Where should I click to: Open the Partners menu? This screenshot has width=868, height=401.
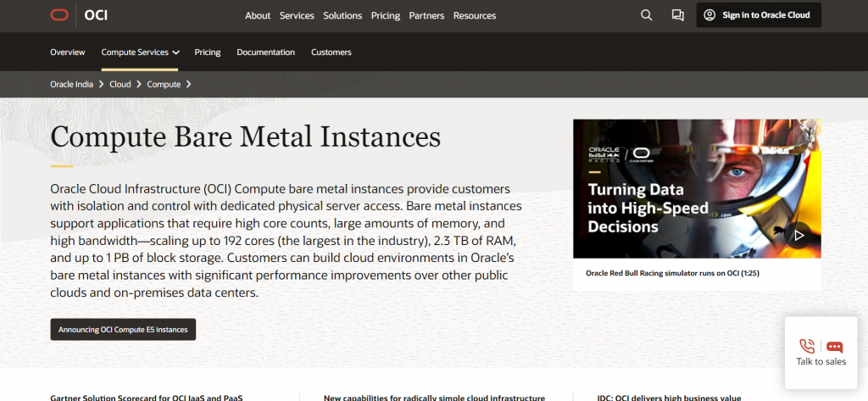click(x=427, y=15)
